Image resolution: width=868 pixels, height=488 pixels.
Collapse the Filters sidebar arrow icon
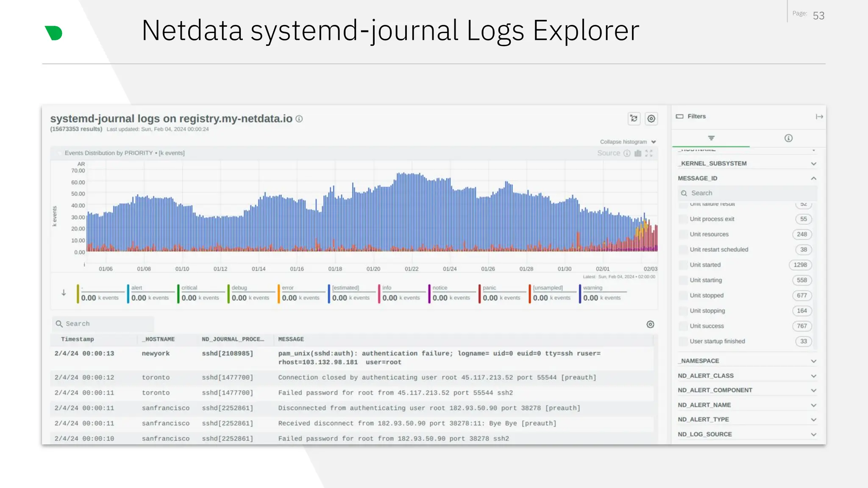click(x=819, y=116)
